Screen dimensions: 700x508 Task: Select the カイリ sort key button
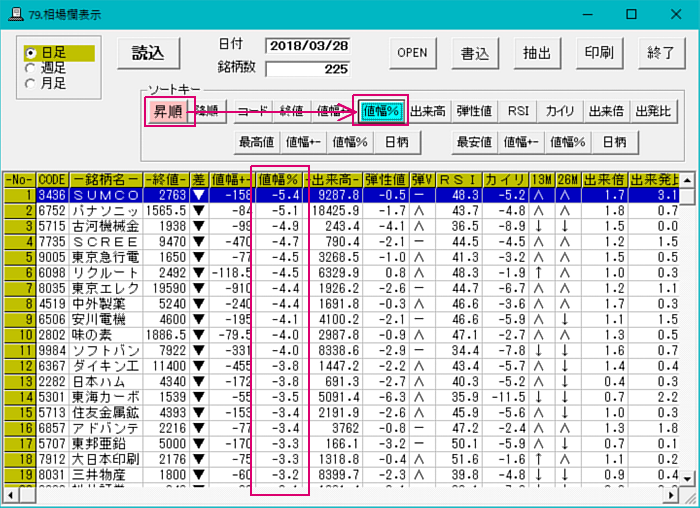click(560, 111)
